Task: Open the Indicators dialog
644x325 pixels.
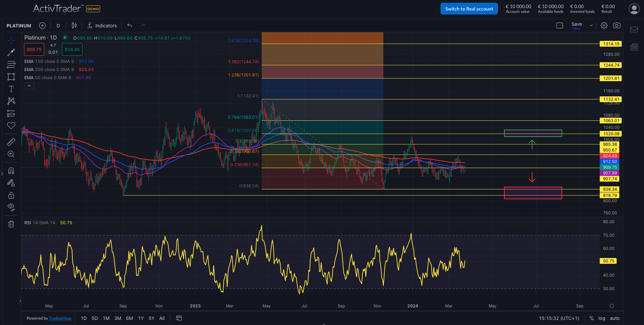Action: click(102, 25)
